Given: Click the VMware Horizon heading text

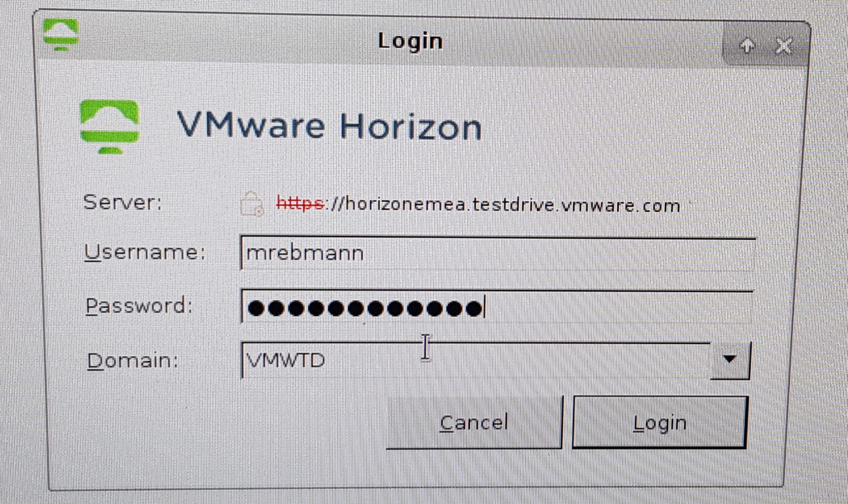Looking at the screenshot, I should [x=329, y=126].
